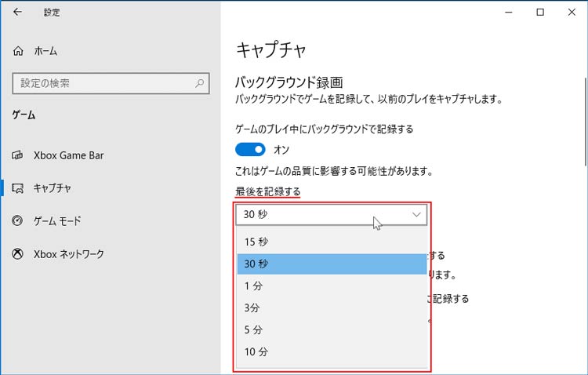
Task: Toggle background recording switch オン
Action: [250, 149]
